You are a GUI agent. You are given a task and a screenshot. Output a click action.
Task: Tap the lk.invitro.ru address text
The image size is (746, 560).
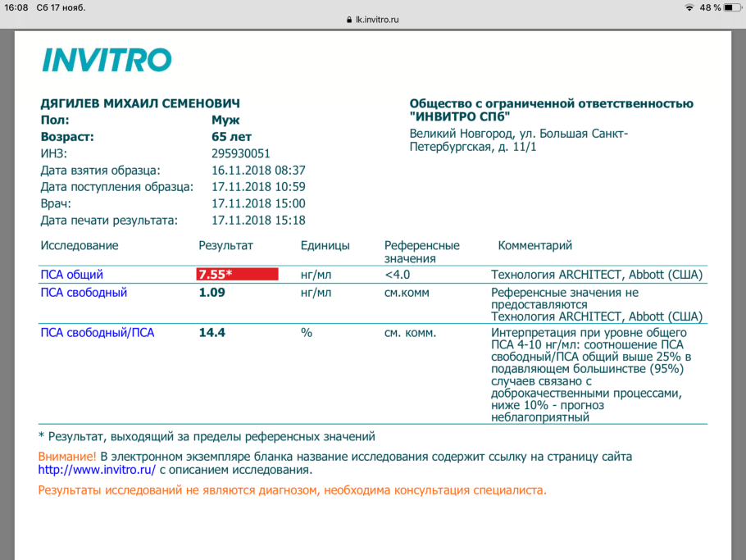(377, 20)
